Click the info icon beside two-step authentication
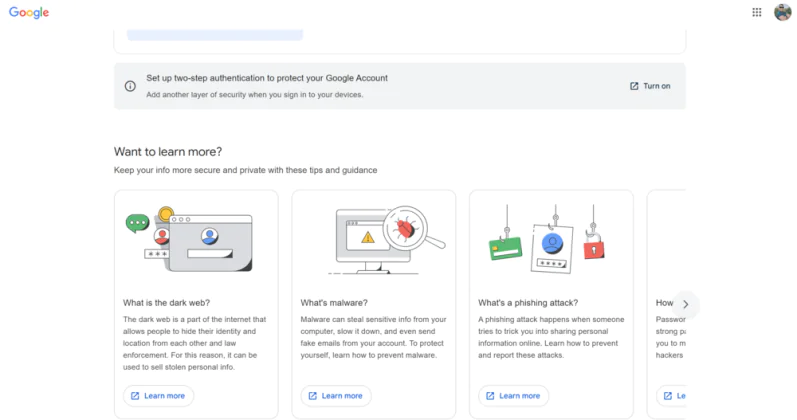Screen dimensions: 797x420 [130, 86]
